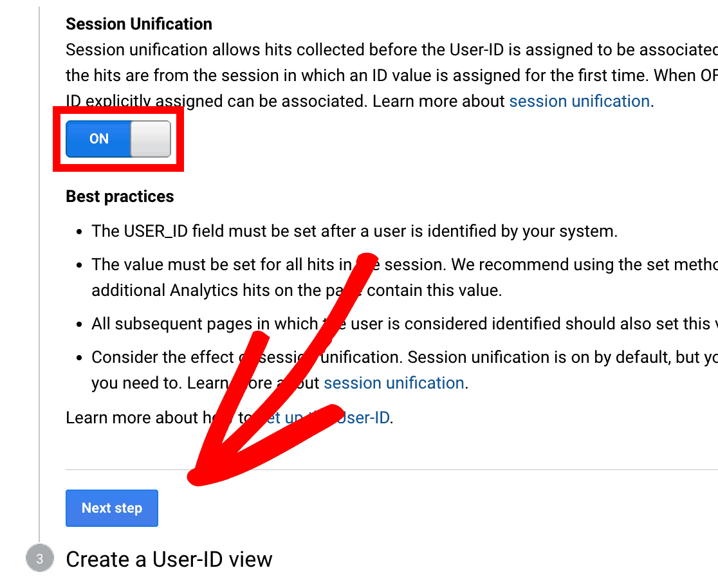Screen dimensions: 718x588
Task: Open session unification link in last bullet
Action: point(394,383)
